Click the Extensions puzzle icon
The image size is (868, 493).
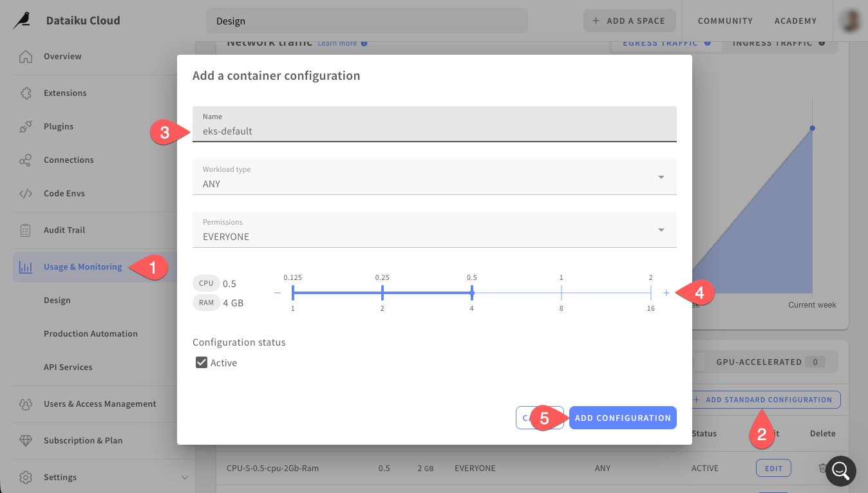(x=26, y=93)
